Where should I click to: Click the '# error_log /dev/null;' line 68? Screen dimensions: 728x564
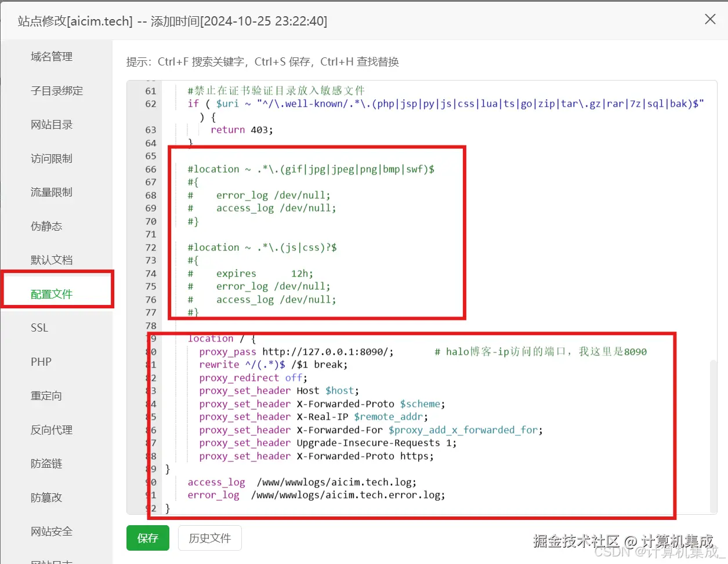(x=259, y=195)
